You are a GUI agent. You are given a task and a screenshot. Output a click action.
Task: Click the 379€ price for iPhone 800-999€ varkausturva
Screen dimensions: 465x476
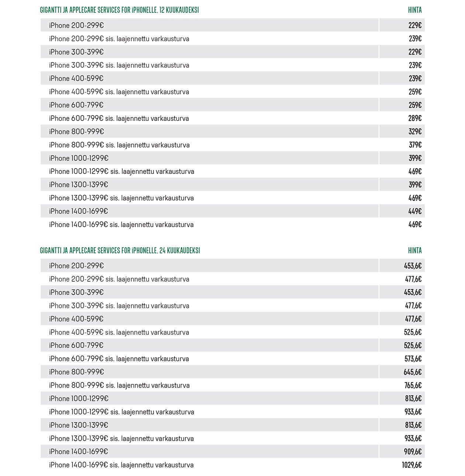[415, 145]
